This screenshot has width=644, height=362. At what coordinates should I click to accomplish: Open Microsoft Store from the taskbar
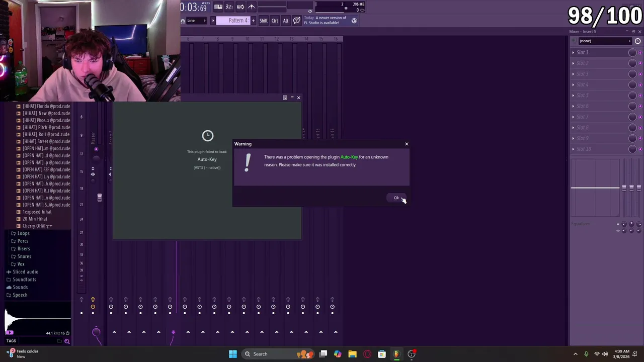tap(382, 354)
